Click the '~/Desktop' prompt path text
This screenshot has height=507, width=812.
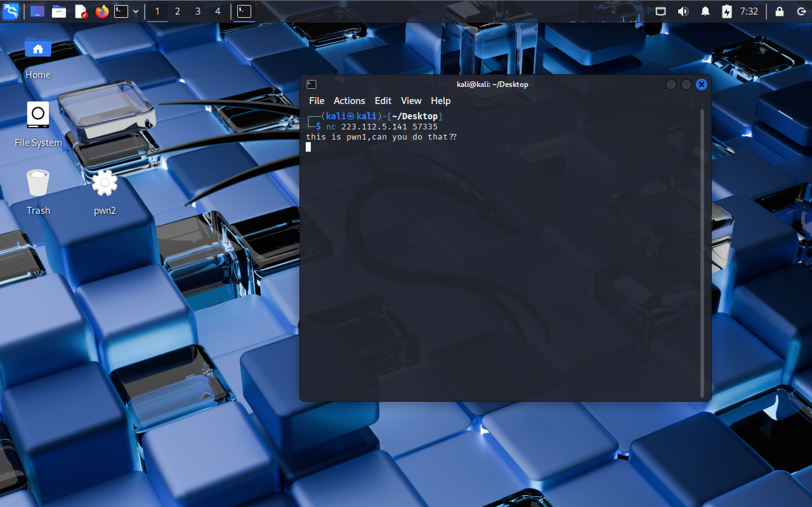pos(415,117)
